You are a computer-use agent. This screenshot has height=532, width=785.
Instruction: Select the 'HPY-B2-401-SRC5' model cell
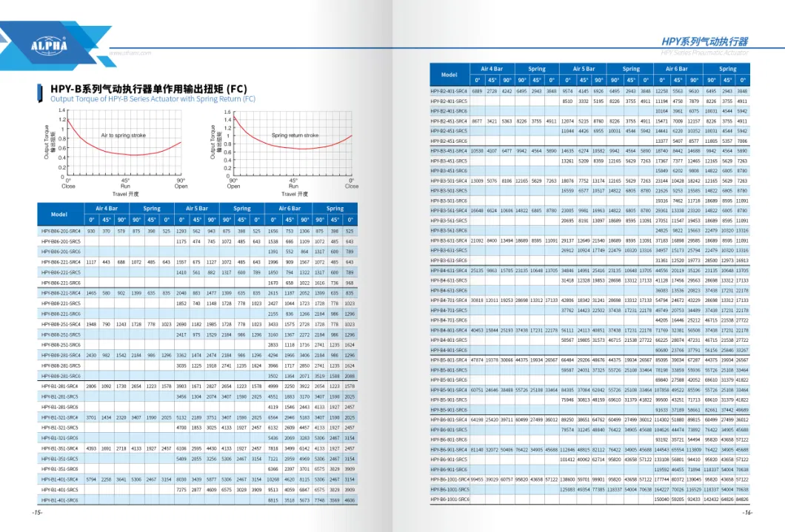pos(449,101)
